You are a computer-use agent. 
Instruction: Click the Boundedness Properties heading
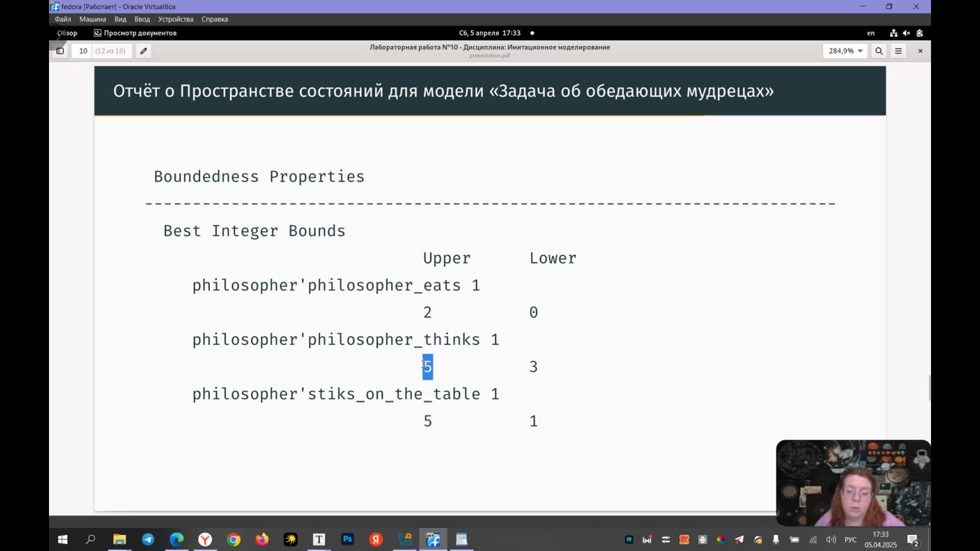point(259,177)
